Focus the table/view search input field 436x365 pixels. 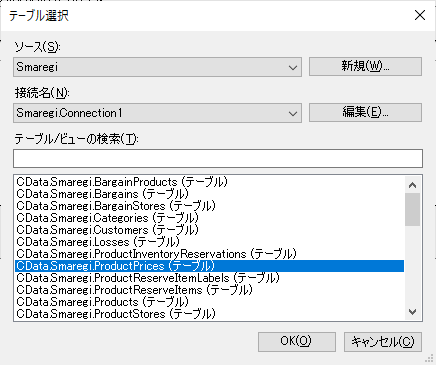point(218,158)
